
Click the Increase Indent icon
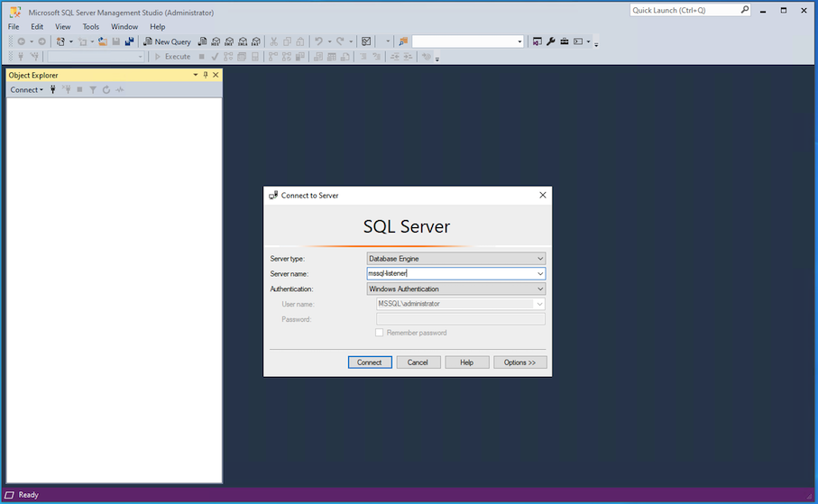[x=408, y=56]
